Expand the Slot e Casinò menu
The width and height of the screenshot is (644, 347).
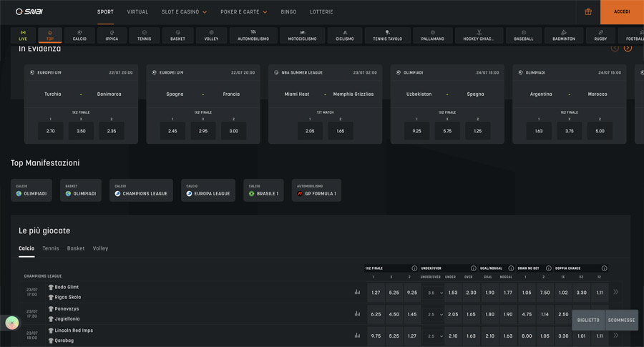184,12
